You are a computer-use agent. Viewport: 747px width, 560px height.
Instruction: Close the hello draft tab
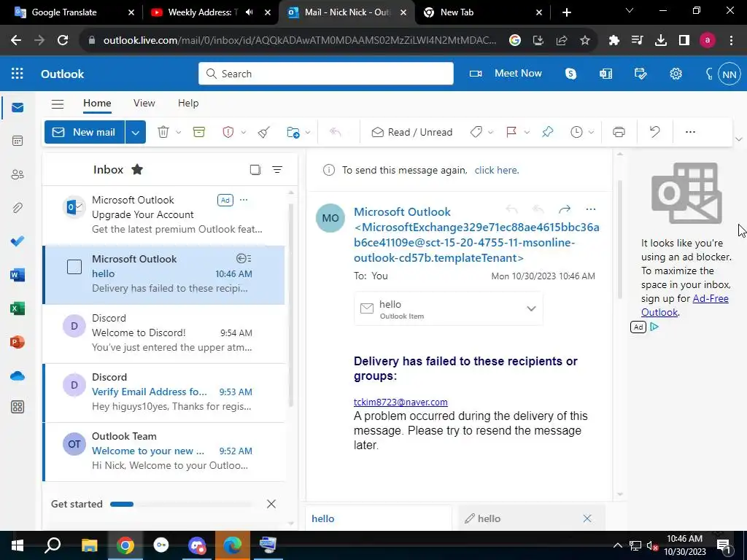[x=587, y=518]
